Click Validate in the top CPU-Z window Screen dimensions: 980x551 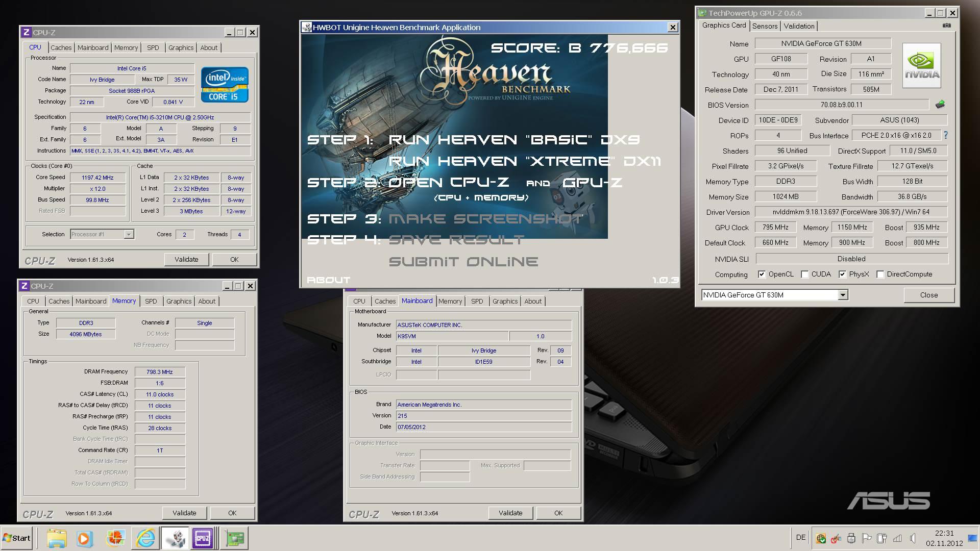pyautogui.click(x=186, y=259)
